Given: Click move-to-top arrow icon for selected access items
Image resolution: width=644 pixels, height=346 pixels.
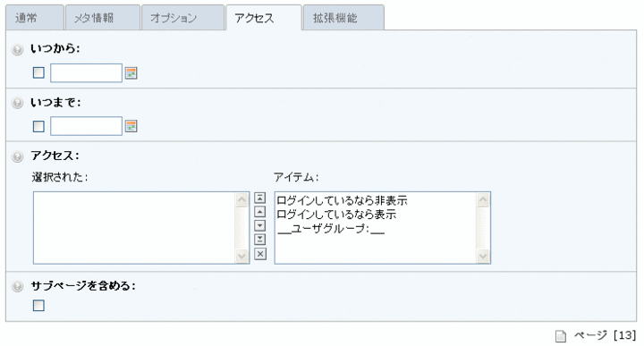Looking at the screenshot, I should tap(260, 198).
